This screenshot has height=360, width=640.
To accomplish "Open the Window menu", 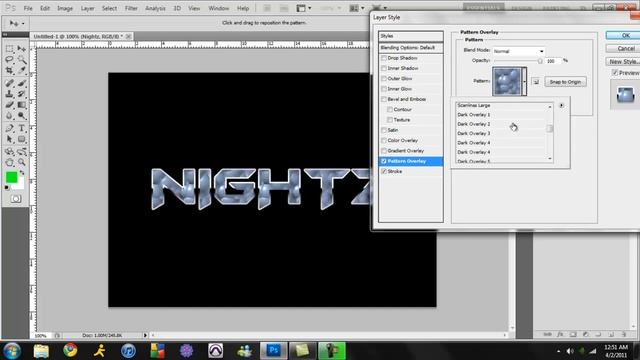I will pyautogui.click(x=219, y=8).
